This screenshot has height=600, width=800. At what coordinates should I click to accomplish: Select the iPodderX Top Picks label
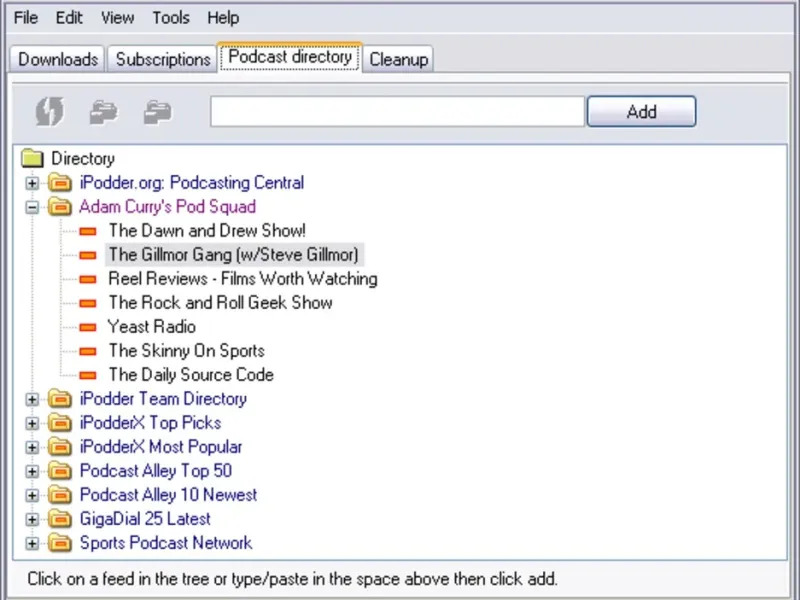click(151, 422)
